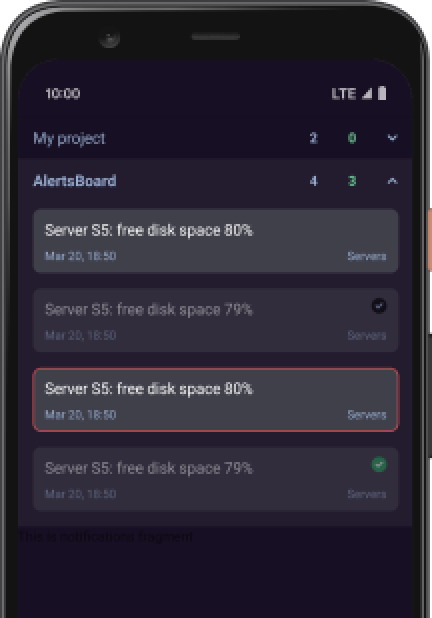432x618 pixels.
Task: Tap My project total alerts count 2
Action: pyautogui.click(x=313, y=138)
